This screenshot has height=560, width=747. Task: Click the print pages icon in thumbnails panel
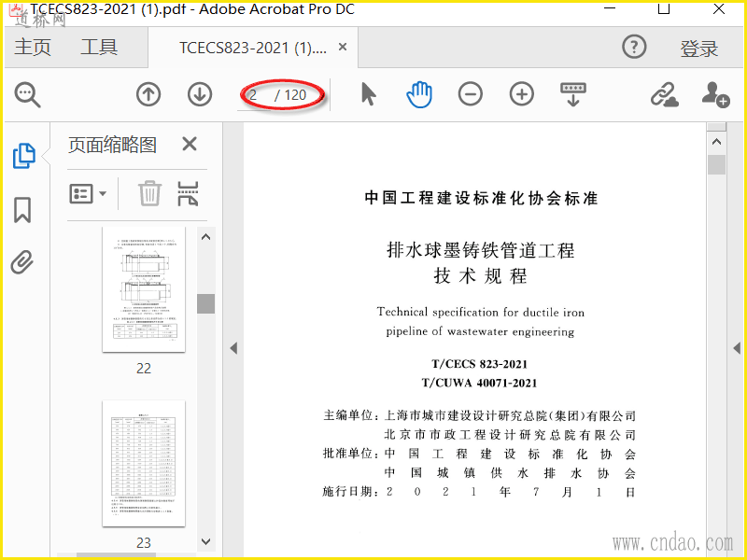[188, 193]
